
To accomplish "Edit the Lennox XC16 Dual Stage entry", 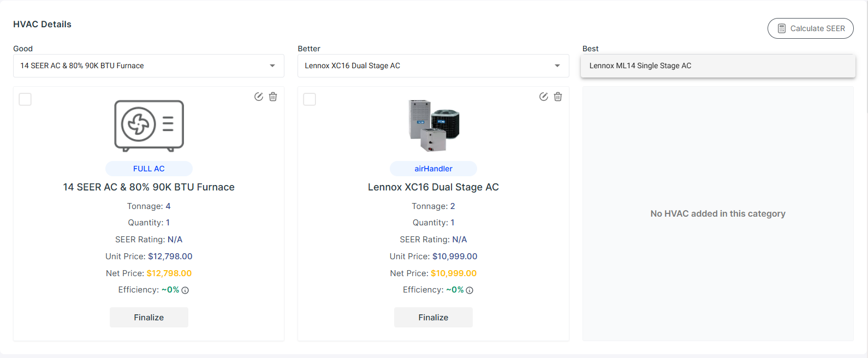I will click(x=544, y=97).
